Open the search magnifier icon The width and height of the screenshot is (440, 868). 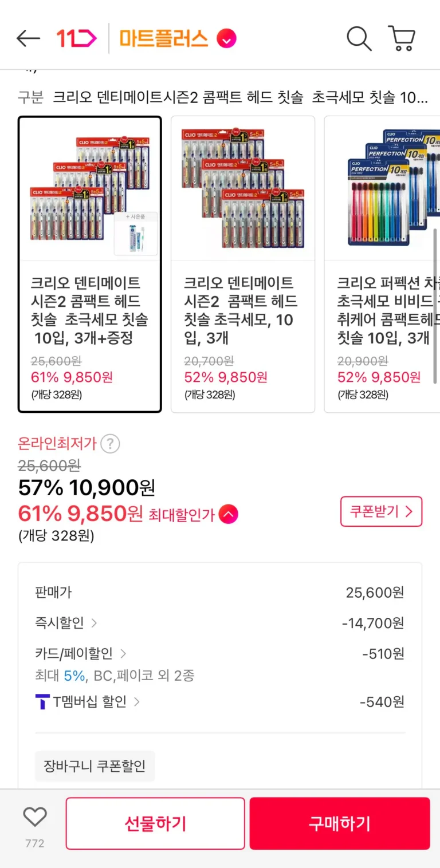click(x=359, y=38)
